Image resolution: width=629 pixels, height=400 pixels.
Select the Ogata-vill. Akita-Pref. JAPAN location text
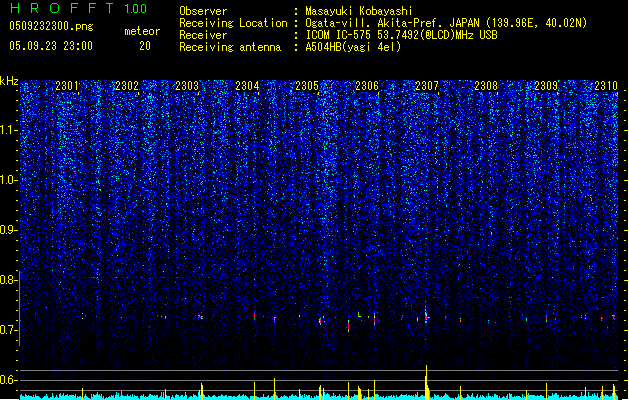click(x=446, y=23)
